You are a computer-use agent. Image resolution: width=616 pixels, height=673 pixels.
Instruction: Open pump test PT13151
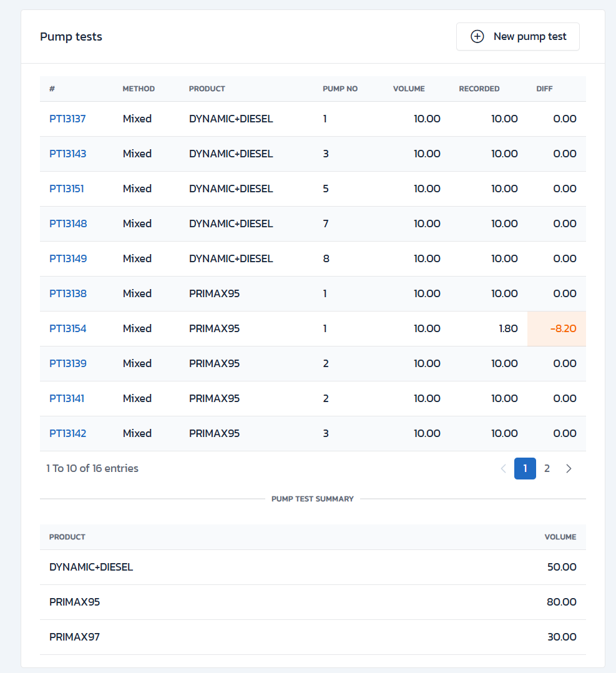66,189
